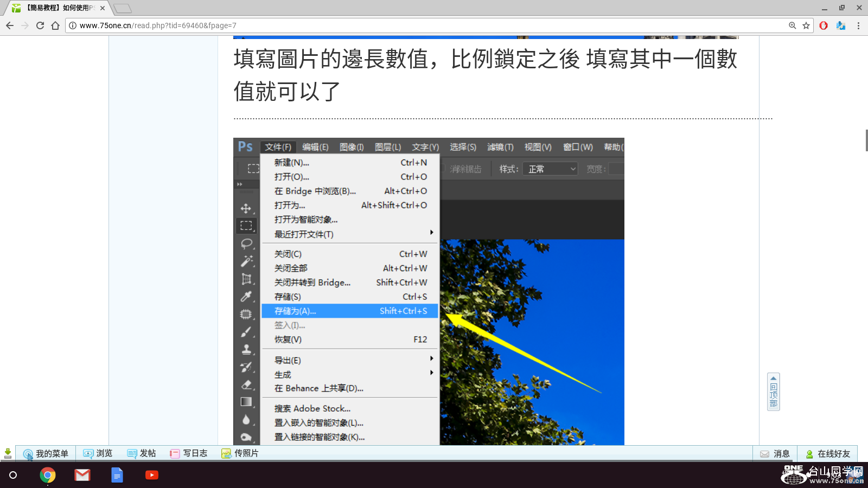
Task: Select the History Brush tool
Action: [x=246, y=367]
